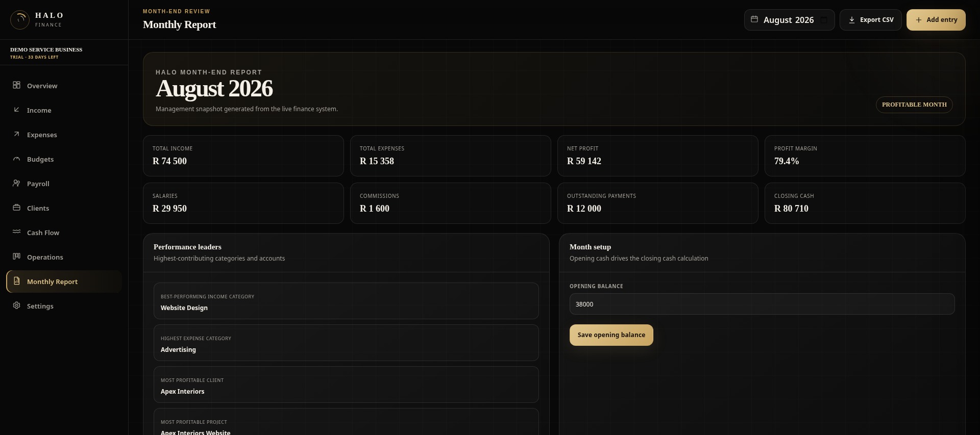Open the Cash Flow page
980x435 pixels.
pyautogui.click(x=64, y=233)
